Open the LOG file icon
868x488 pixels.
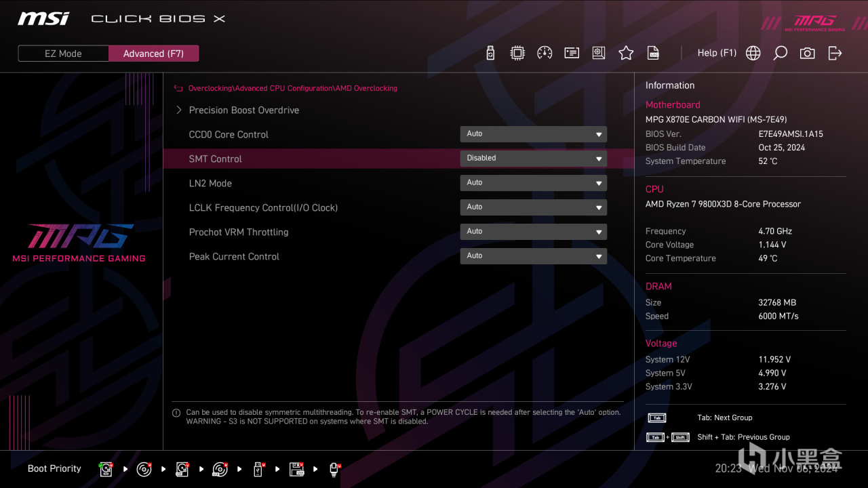pos(653,53)
